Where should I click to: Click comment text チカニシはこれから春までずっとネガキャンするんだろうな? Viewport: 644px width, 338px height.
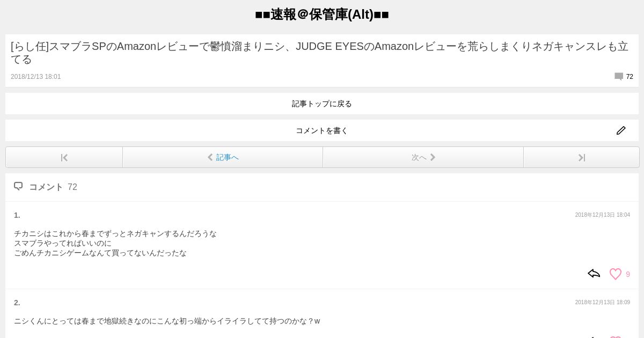coord(115,233)
